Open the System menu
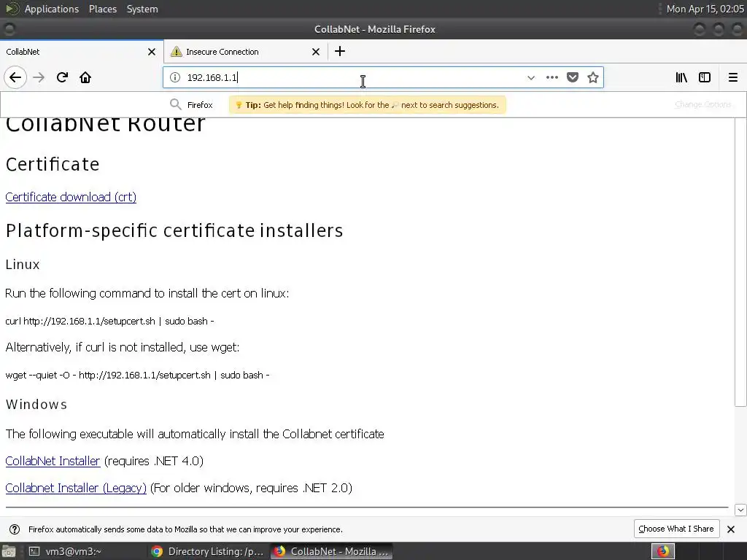747x560 pixels. click(x=142, y=9)
